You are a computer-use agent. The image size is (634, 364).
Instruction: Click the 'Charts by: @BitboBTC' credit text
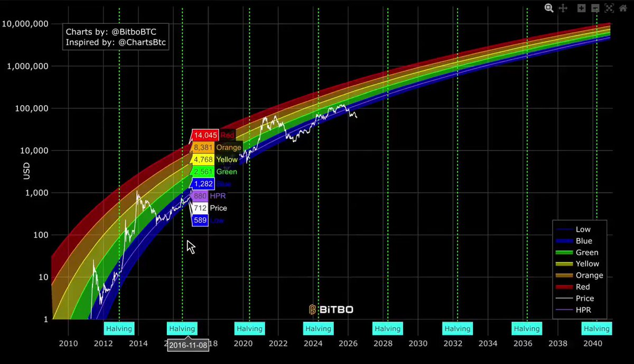tap(111, 32)
